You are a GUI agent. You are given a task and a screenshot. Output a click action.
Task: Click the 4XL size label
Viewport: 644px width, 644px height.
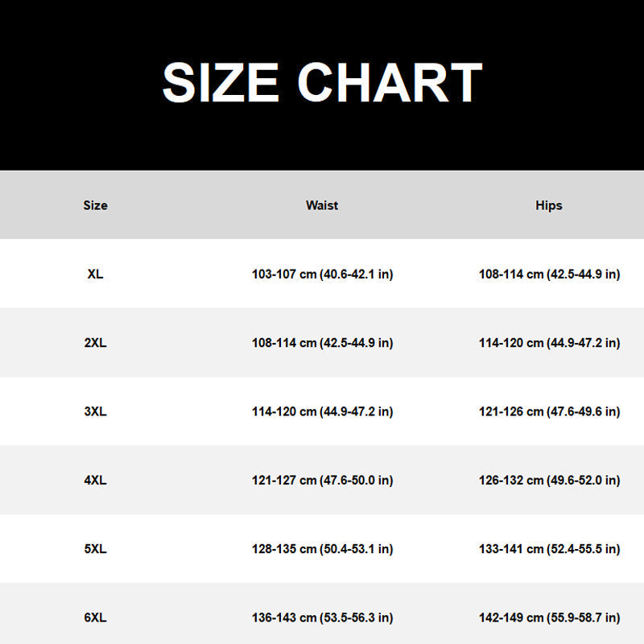[x=95, y=480]
